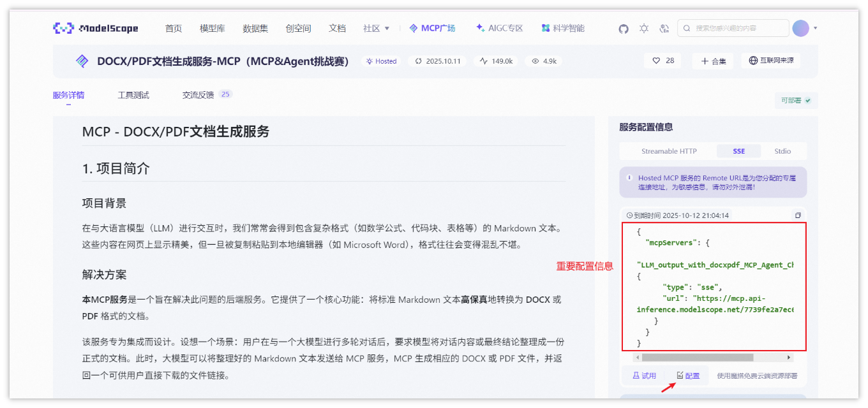The image size is (868, 408).
Task: Toggle light/dark theme sun icon
Action: pos(644,29)
